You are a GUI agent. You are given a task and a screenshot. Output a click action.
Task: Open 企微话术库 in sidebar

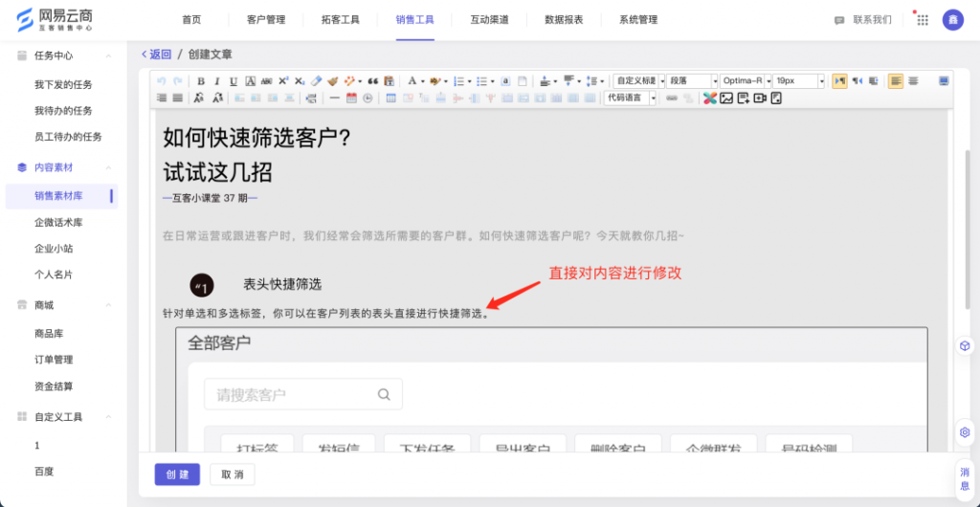click(x=58, y=222)
